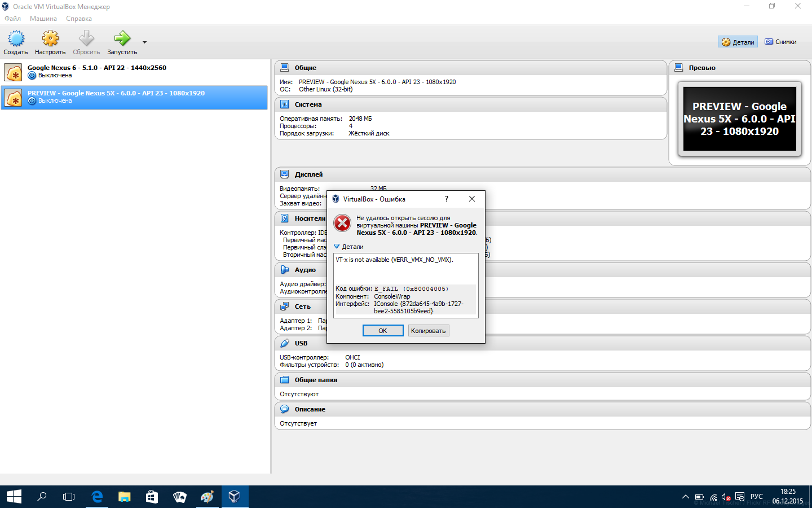This screenshot has width=812, height=508.
Task: Click the question mark help button in dialog
Action: 446,199
